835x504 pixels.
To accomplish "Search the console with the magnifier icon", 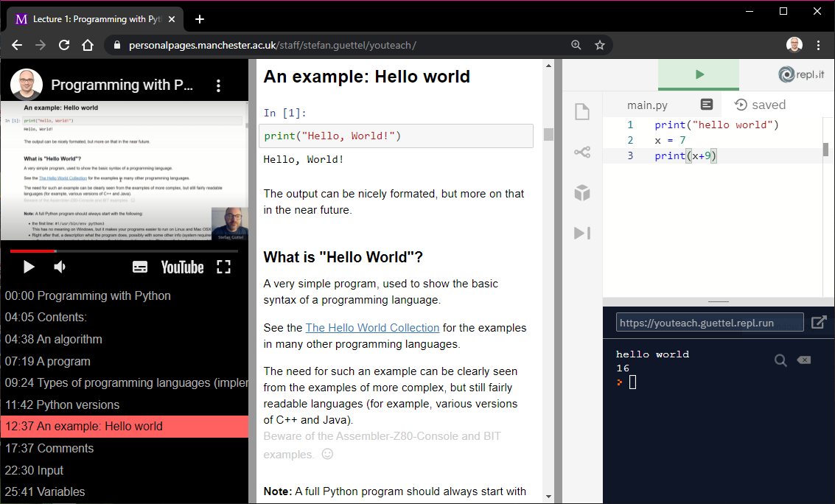I will (780, 360).
